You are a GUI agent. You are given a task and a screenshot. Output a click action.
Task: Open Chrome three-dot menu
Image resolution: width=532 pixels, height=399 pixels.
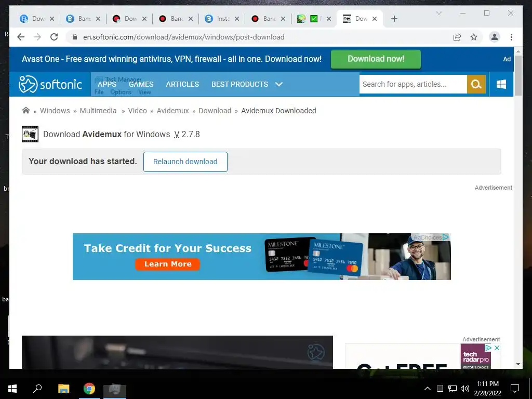(511, 37)
